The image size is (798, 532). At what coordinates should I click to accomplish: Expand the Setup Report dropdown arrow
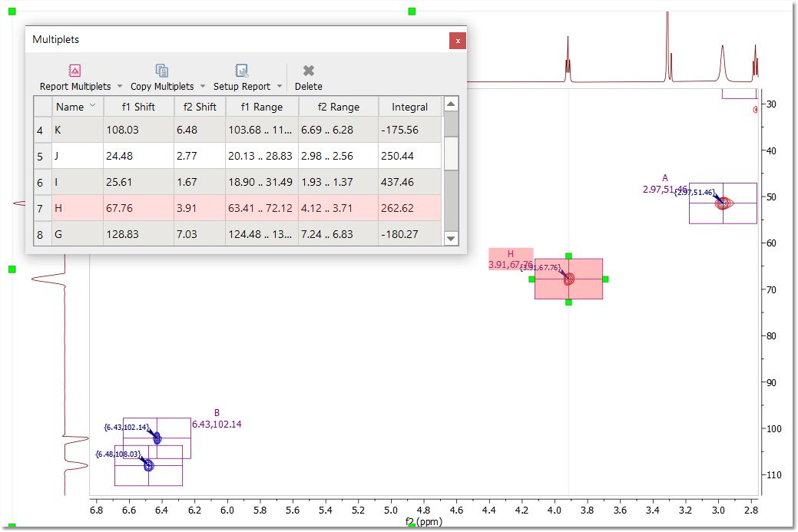[x=280, y=87]
